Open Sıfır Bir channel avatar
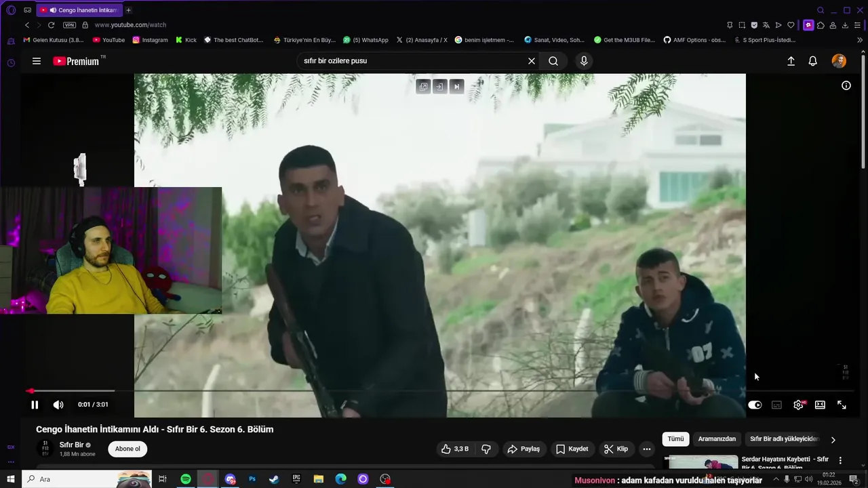This screenshot has width=868, height=488. tap(45, 449)
